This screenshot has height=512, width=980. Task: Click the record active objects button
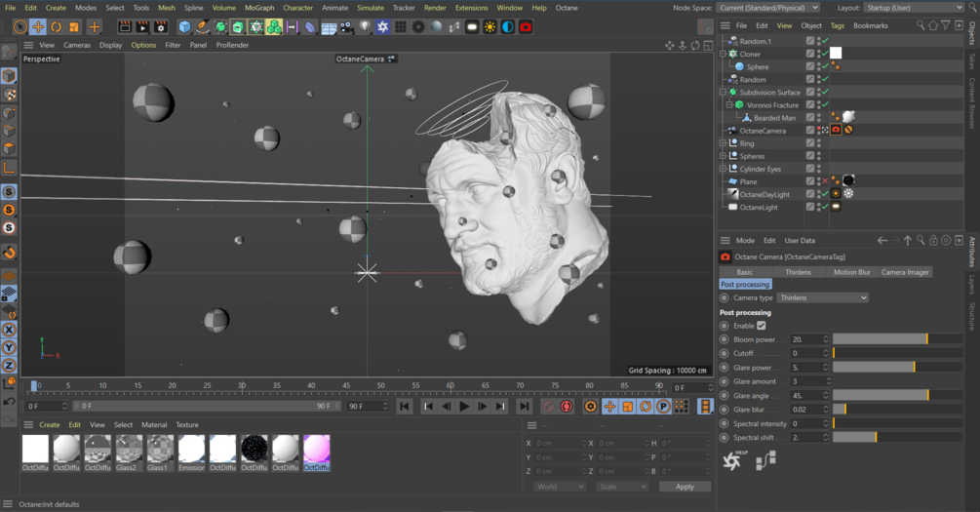coord(548,407)
